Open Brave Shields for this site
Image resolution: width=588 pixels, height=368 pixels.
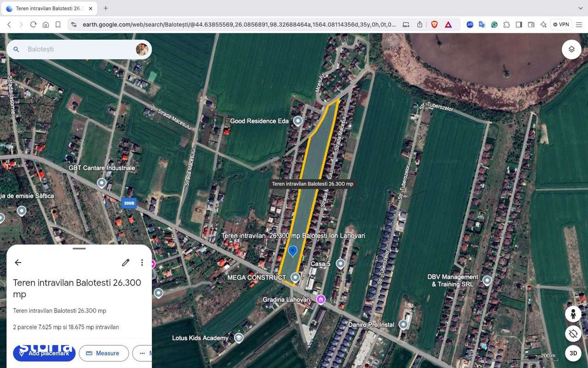tap(434, 24)
